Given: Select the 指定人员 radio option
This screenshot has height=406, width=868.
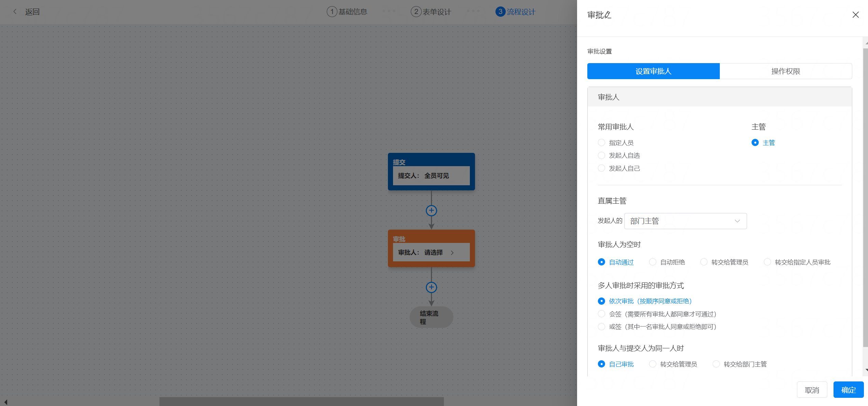Looking at the screenshot, I should pyautogui.click(x=602, y=143).
